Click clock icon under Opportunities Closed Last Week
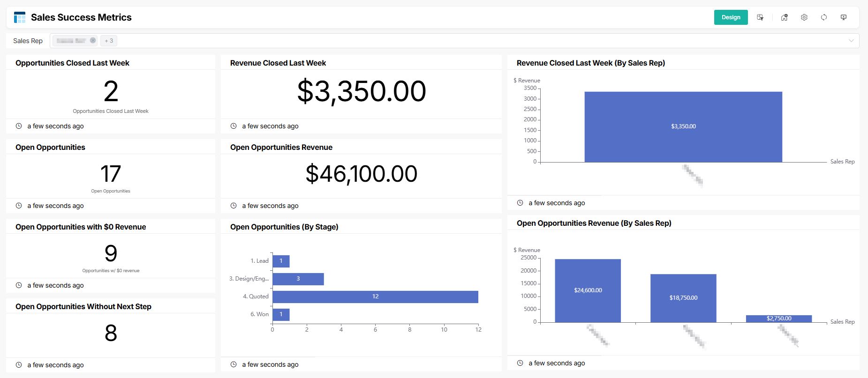This screenshot has height=378, width=868. point(19,126)
